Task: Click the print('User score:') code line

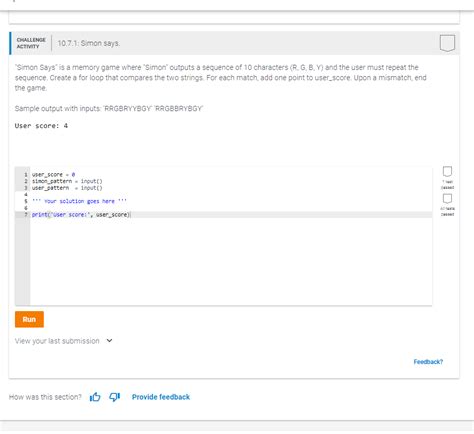Action: pos(81,215)
